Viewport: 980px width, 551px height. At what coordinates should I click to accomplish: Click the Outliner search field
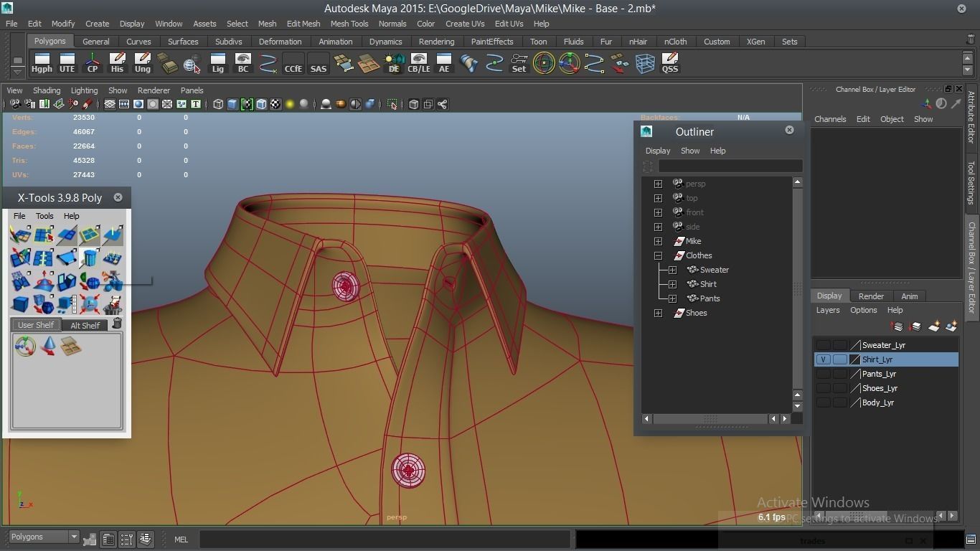pos(730,166)
